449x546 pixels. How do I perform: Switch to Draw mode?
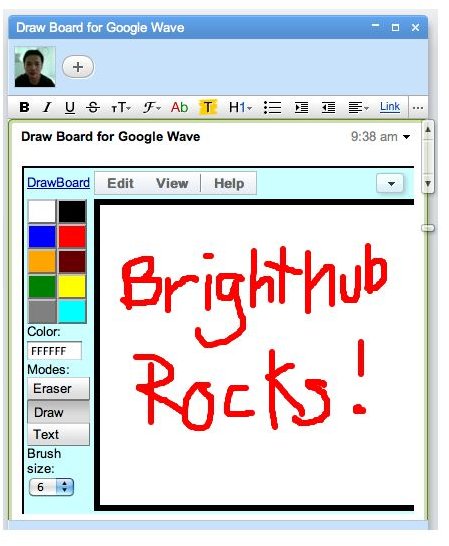click(59, 412)
